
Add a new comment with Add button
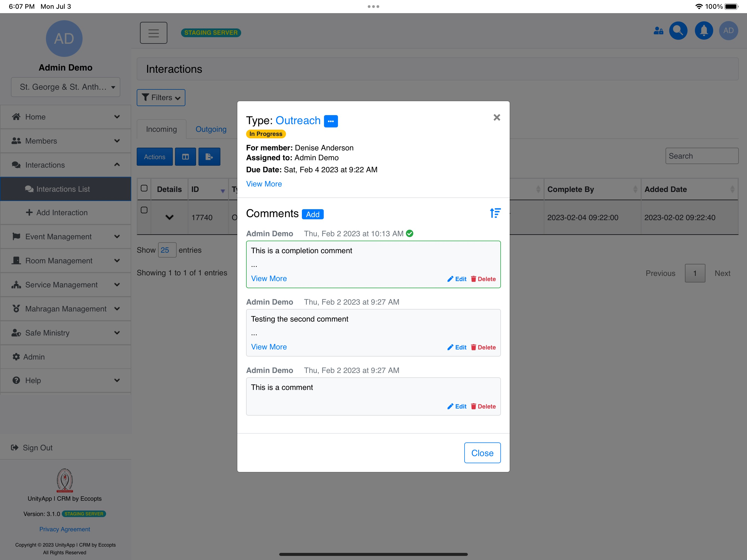[313, 214]
